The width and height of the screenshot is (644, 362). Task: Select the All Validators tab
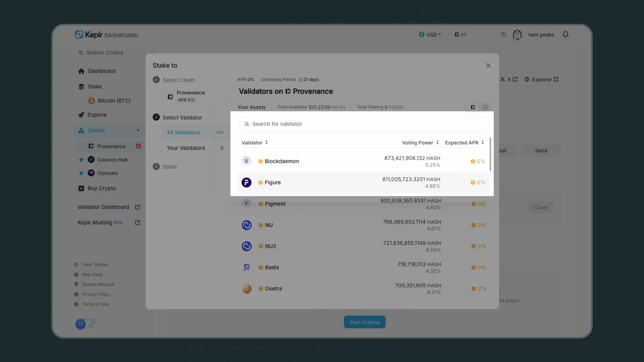point(183,132)
